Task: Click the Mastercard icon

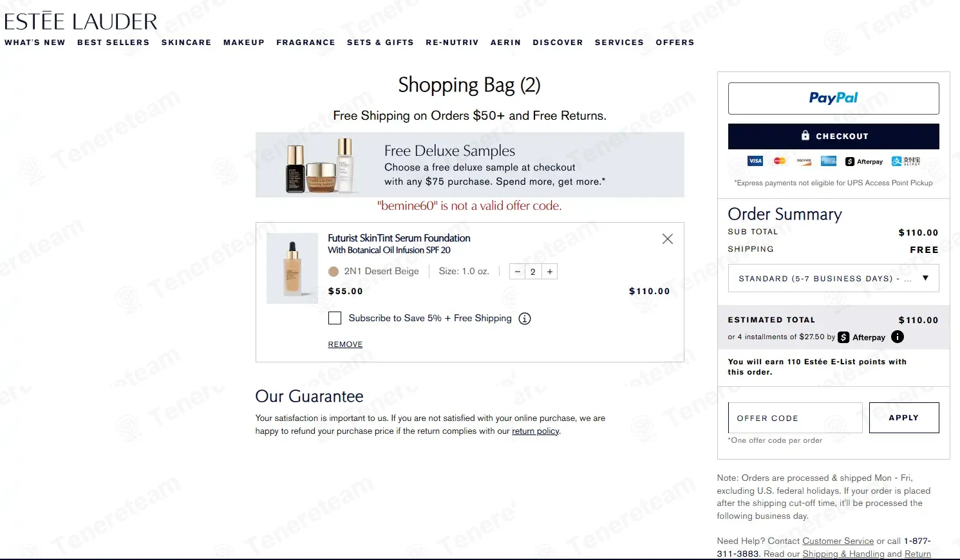Action: coord(780,161)
